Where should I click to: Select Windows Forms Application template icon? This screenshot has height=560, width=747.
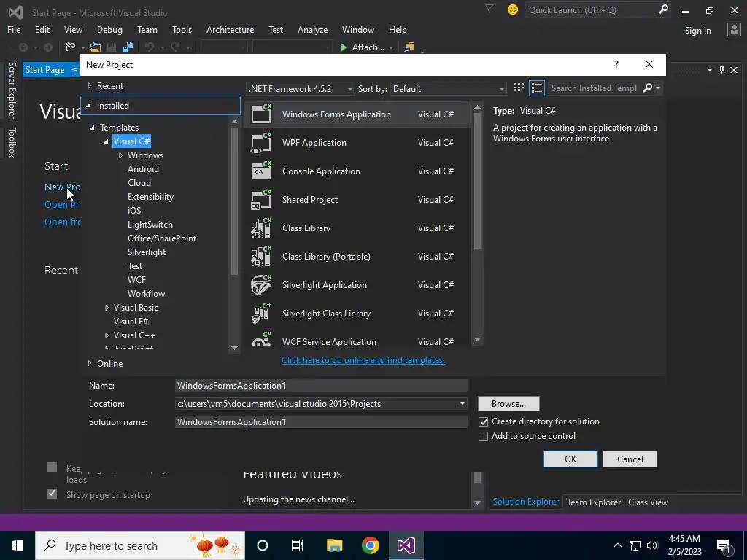click(261, 114)
